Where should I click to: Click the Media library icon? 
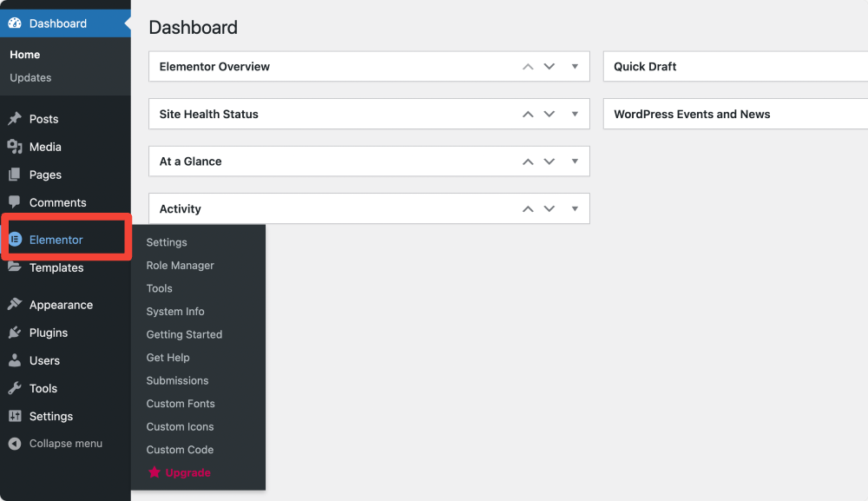pos(15,147)
